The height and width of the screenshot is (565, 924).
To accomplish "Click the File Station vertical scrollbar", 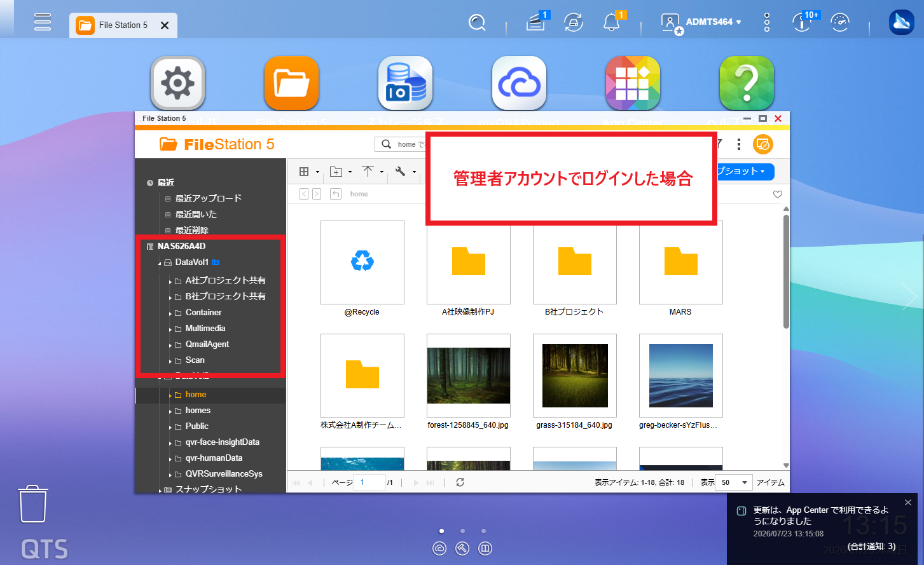I will click(x=786, y=272).
